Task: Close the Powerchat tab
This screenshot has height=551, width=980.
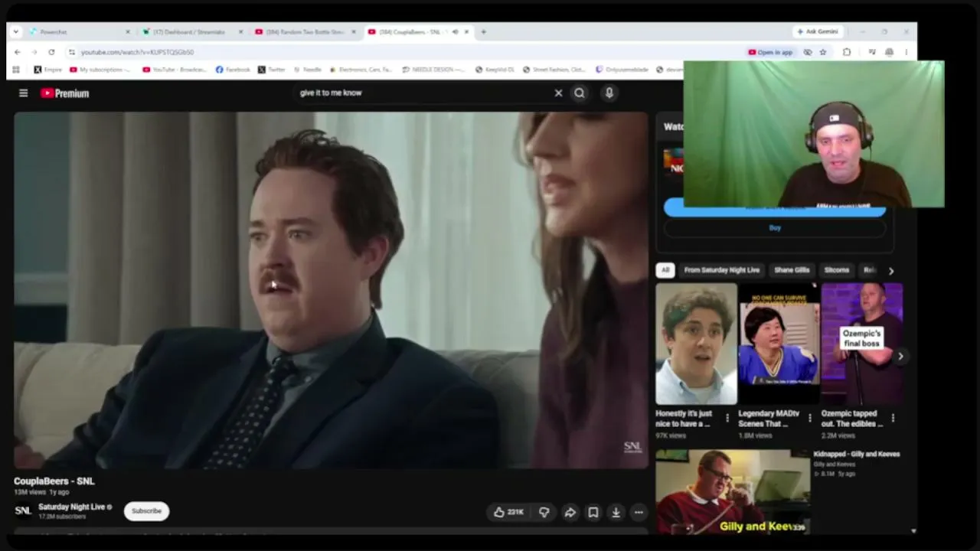Action: click(x=127, y=32)
